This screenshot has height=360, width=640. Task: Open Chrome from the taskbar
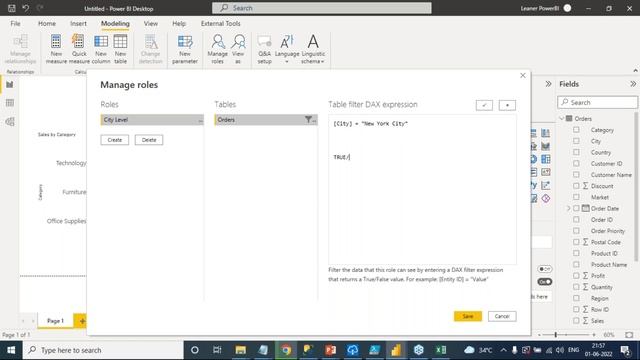coord(286,350)
